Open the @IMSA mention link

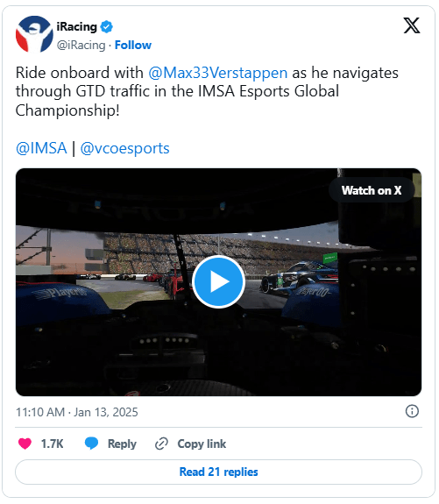click(x=41, y=148)
